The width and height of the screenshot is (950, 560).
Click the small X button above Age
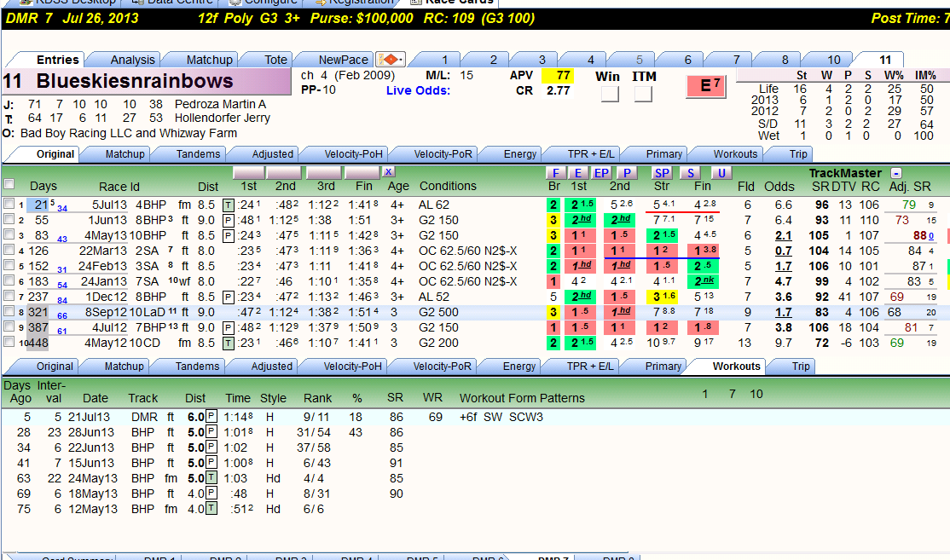click(388, 172)
